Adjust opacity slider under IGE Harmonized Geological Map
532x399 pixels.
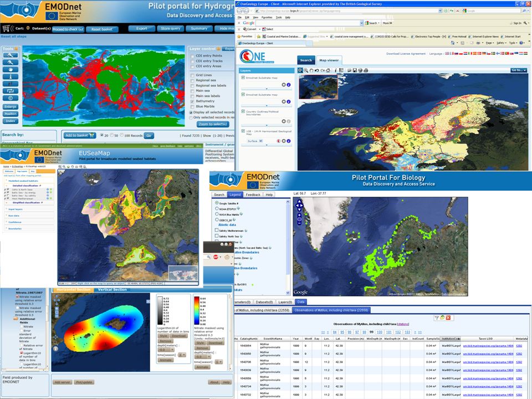click(x=267, y=145)
